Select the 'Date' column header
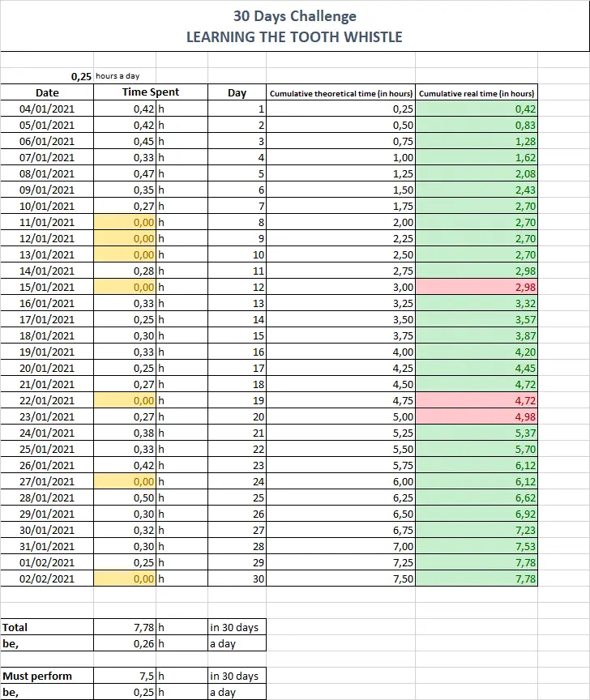 47,92
